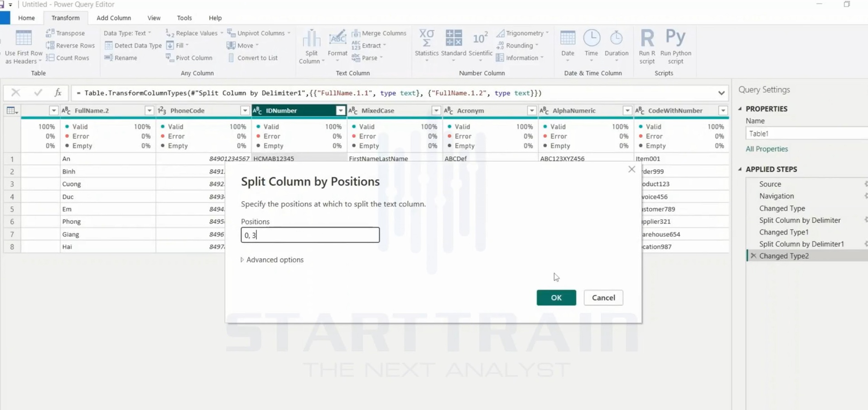Screen dimensions: 868x410
Task: Click the Positions input field
Action: [x=310, y=235]
